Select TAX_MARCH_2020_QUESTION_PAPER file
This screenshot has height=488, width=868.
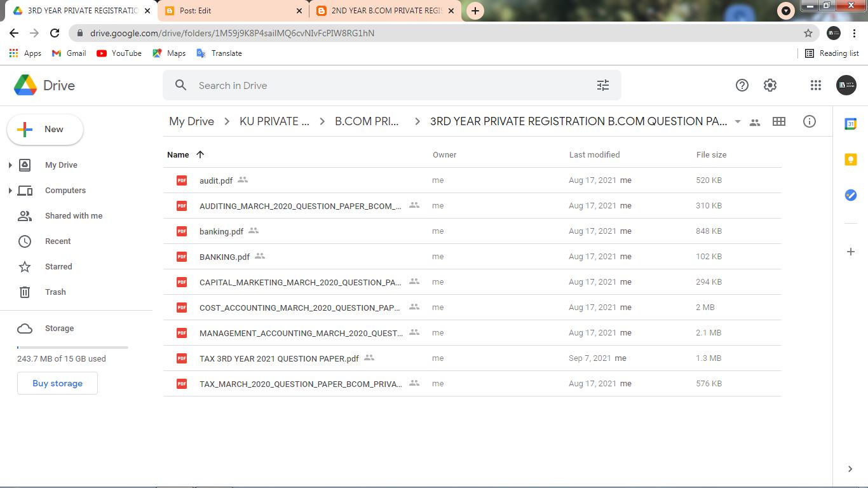coord(472,384)
